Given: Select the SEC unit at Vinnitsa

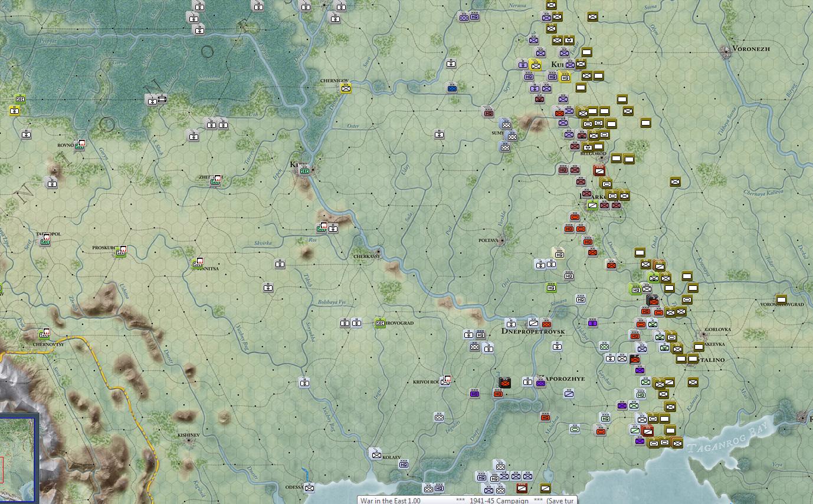Looking at the screenshot, I should (x=198, y=264).
